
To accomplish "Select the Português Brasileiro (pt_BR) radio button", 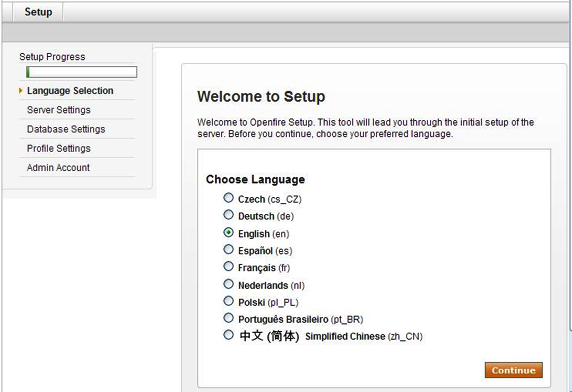I will pyautogui.click(x=228, y=318).
